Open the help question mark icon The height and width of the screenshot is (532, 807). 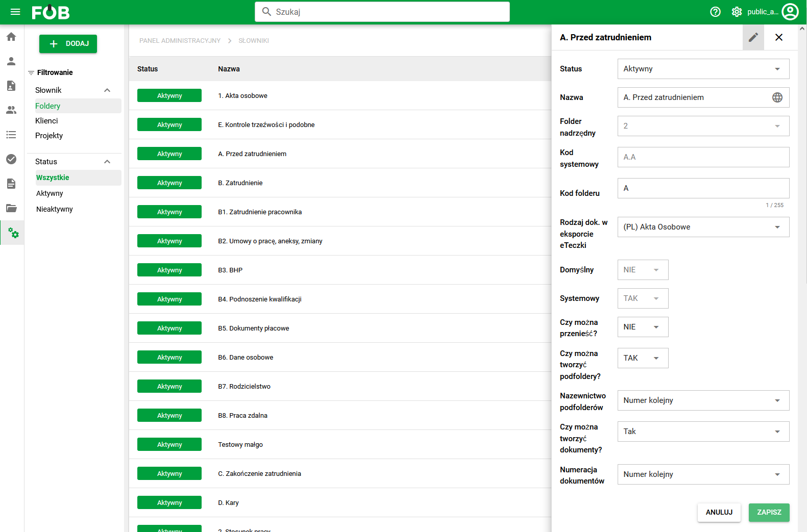tap(716, 12)
